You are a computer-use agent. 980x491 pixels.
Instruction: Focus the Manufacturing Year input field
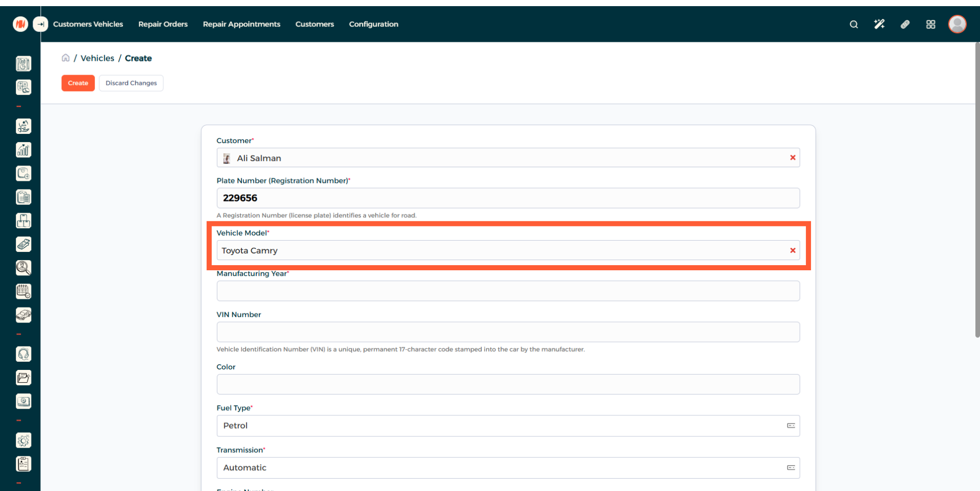(508, 291)
